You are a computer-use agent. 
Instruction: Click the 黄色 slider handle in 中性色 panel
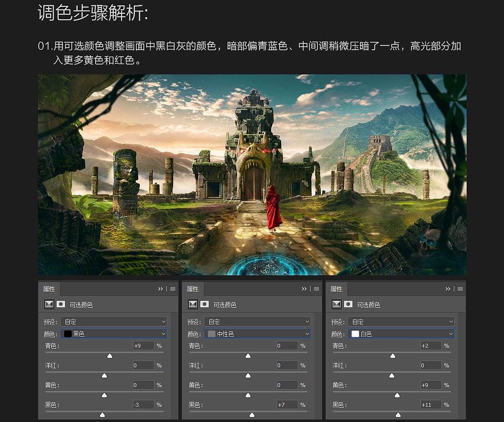click(x=248, y=395)
